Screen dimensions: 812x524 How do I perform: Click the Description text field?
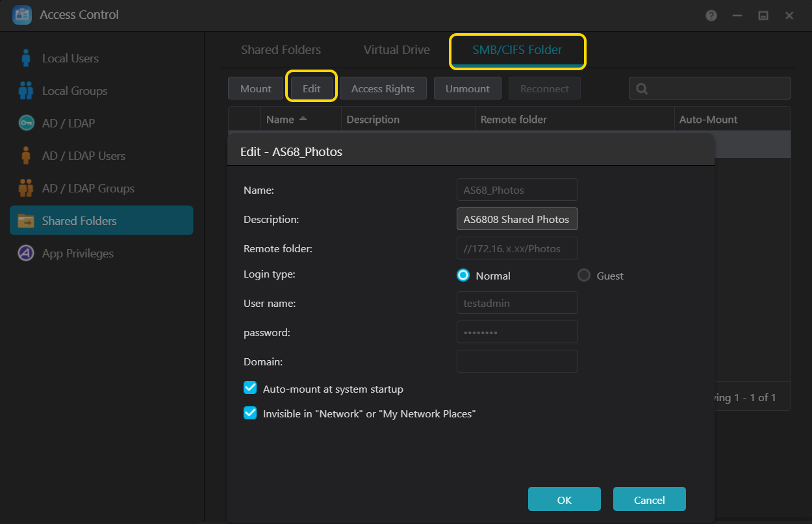[517, 220]
